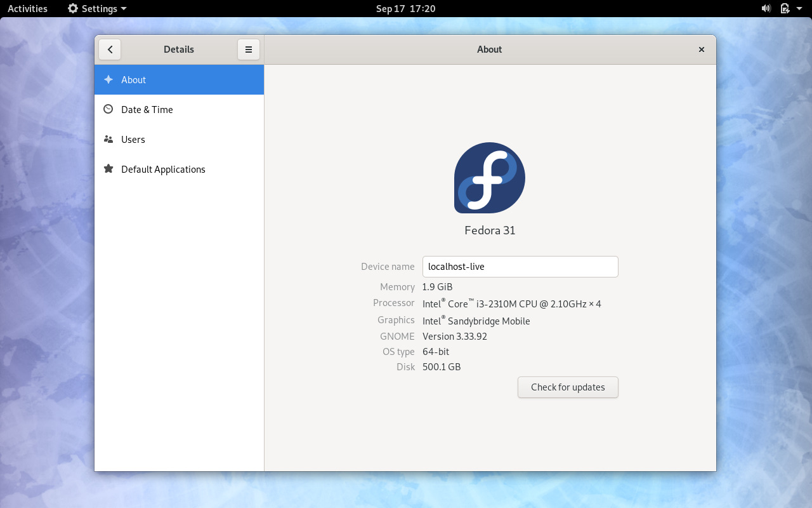Screen dimensions: 812x508
Task: Click the Fedora logo in the About panel
Action: coord(489,178)
